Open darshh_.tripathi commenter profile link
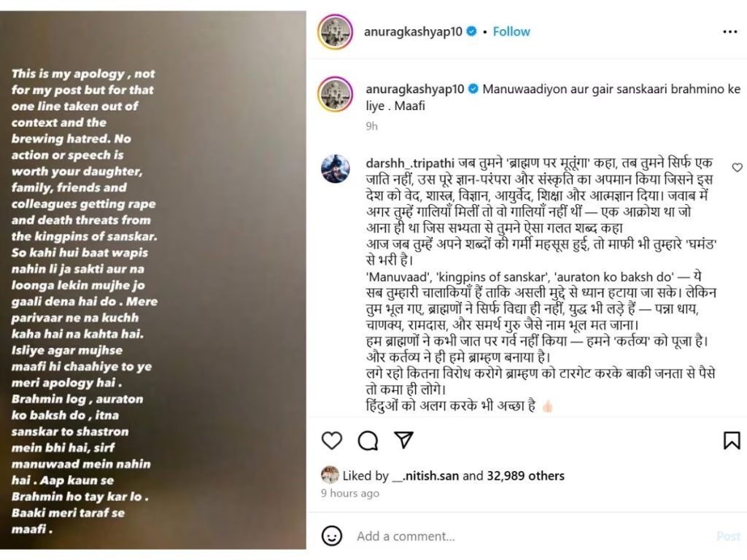The image size is (747, 560). click(x=410, y=163)
